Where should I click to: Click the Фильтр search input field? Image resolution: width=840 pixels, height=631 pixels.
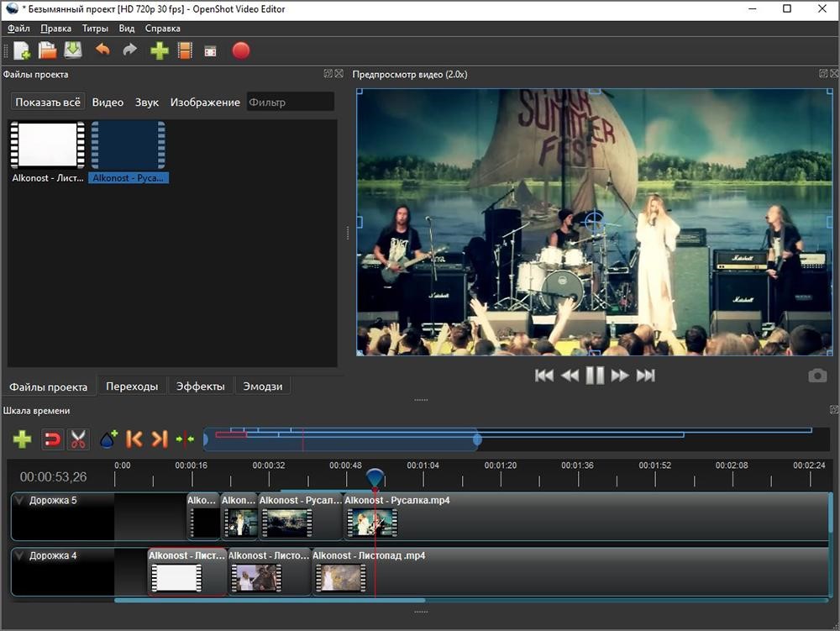pyautogui.click(x=290, y=103)
